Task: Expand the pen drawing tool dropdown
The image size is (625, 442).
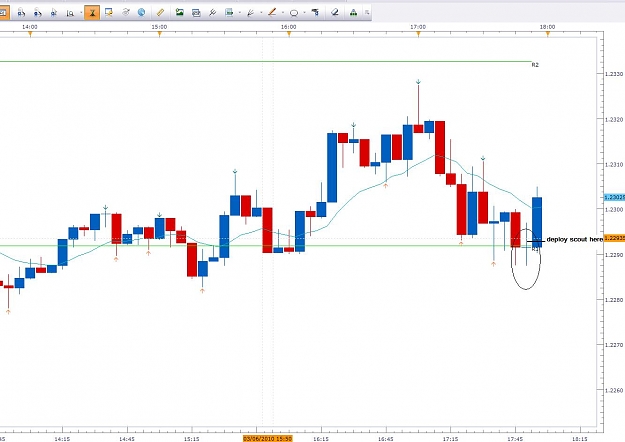Action: click(261, 13)
